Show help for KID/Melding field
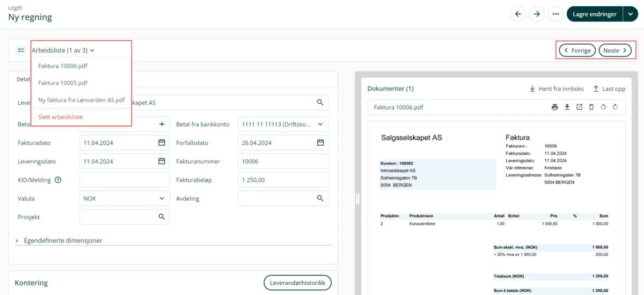 (58, 180)
